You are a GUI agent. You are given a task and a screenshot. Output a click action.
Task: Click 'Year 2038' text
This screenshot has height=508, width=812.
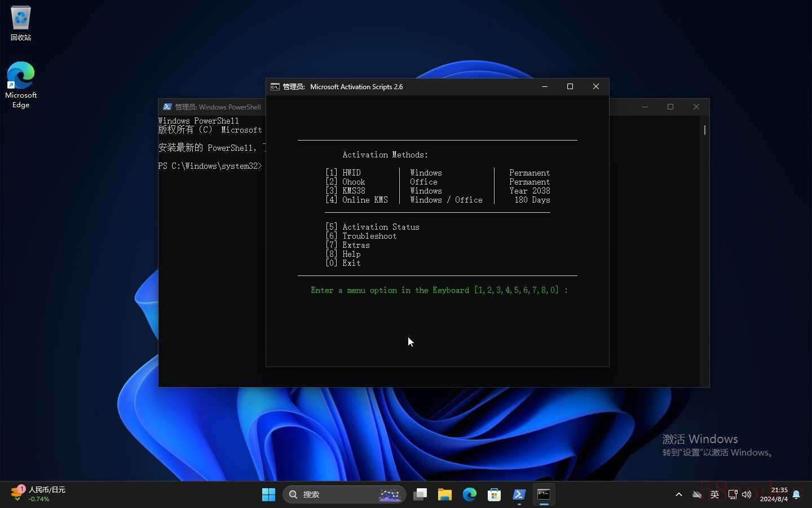pyautogui.click(x=529, y=191)
